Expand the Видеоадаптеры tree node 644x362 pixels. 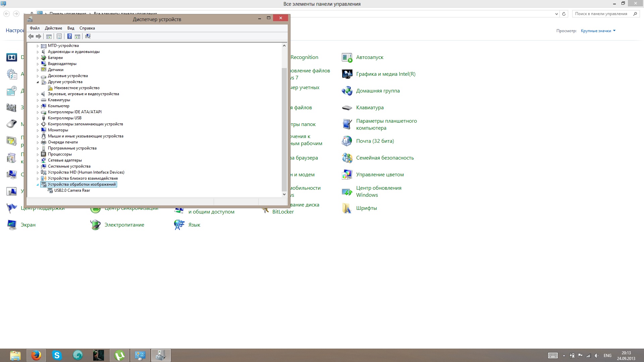38,64
